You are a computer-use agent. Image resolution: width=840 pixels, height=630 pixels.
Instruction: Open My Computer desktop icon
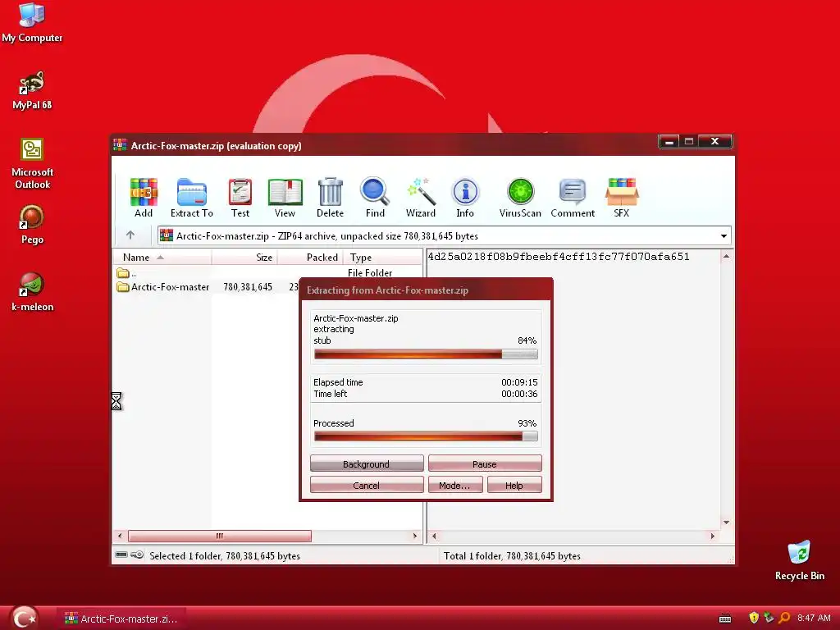coord(32,22)
